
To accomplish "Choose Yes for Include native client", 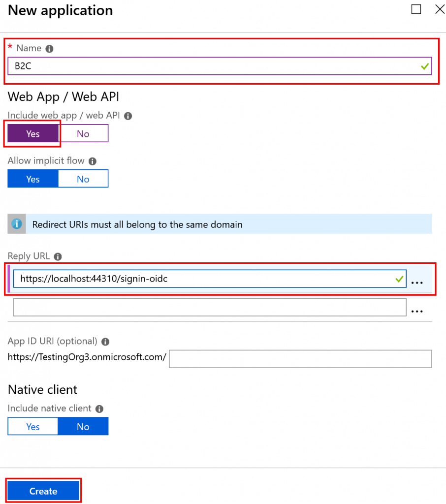I will coord(33,426).
